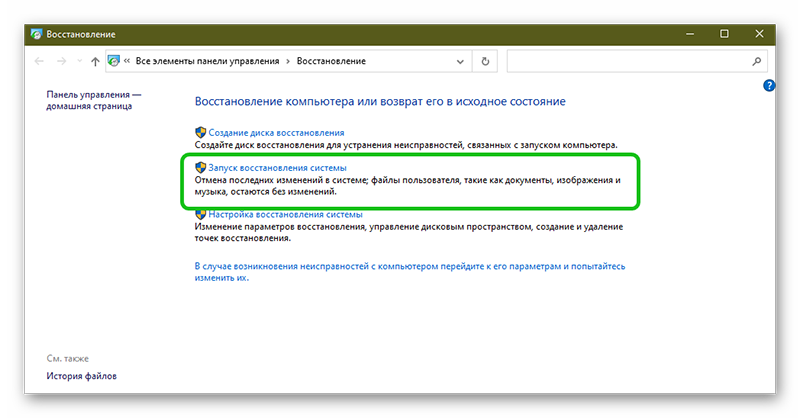Follow the 'В случае возникновения неисправностей' link

[410, 272]
